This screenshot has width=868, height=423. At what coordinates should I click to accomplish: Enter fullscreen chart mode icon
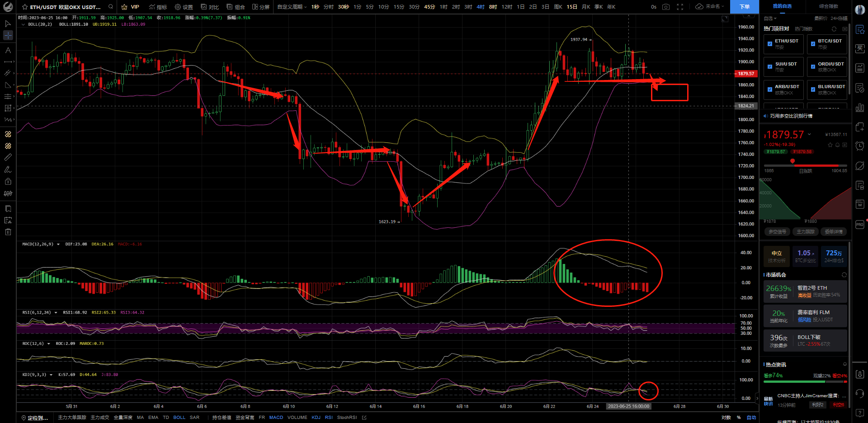click(680, 7)
